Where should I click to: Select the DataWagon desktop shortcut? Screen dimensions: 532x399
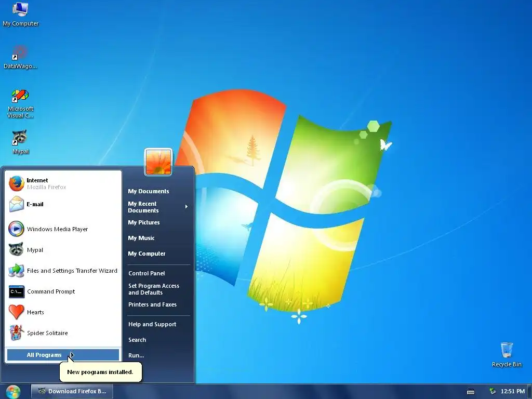(20, 57)
